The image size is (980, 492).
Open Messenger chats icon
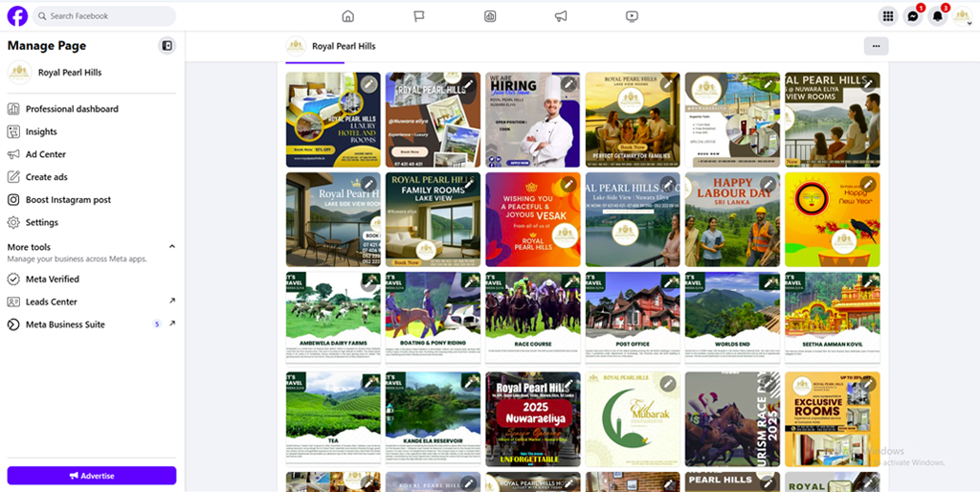tap(912, 17)
